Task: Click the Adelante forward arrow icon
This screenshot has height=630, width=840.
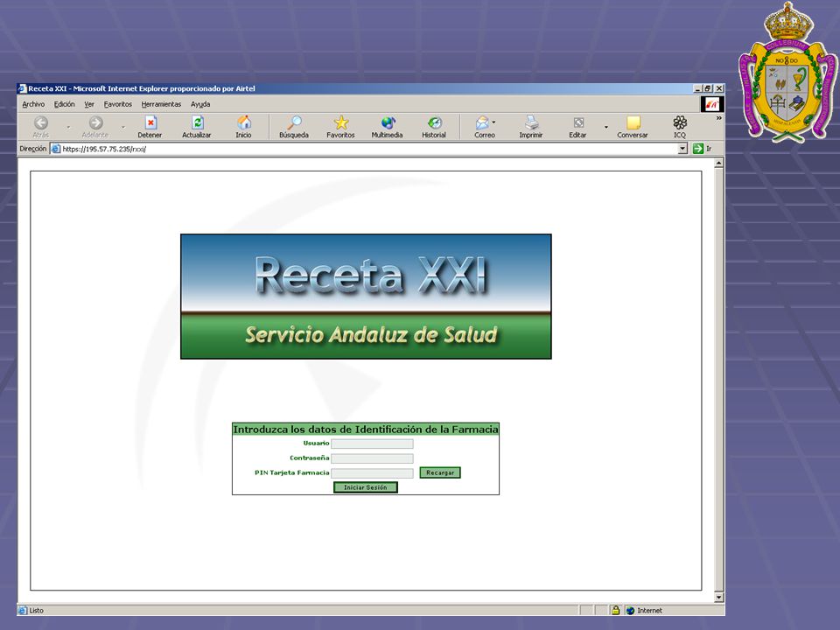Action: [96, 123]
